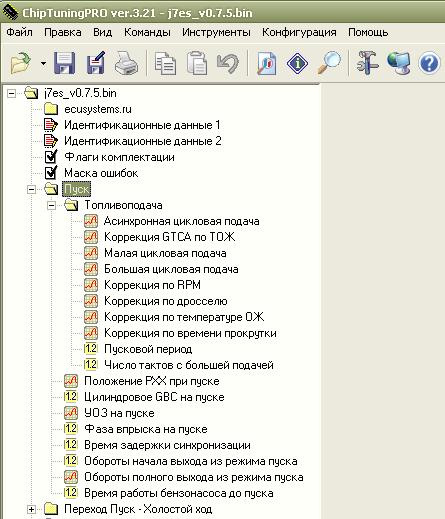Open help with the question mark icon
This screenshot has height=519, width=445.
point(429,63)
